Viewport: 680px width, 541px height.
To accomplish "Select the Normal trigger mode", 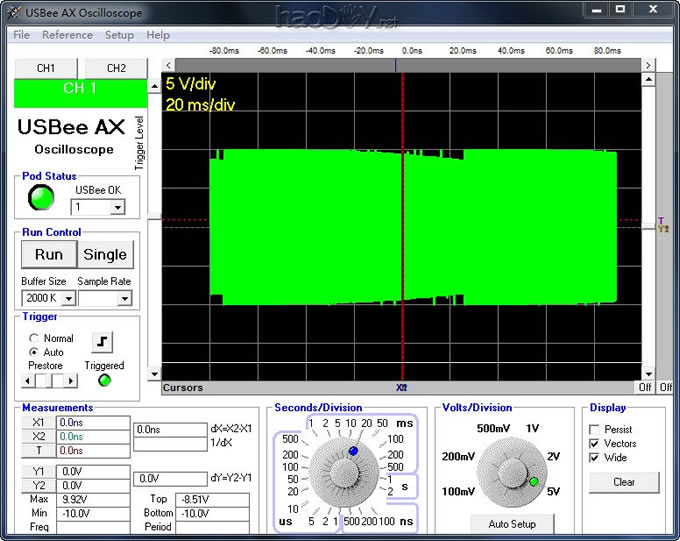I will tap(35, 338).
